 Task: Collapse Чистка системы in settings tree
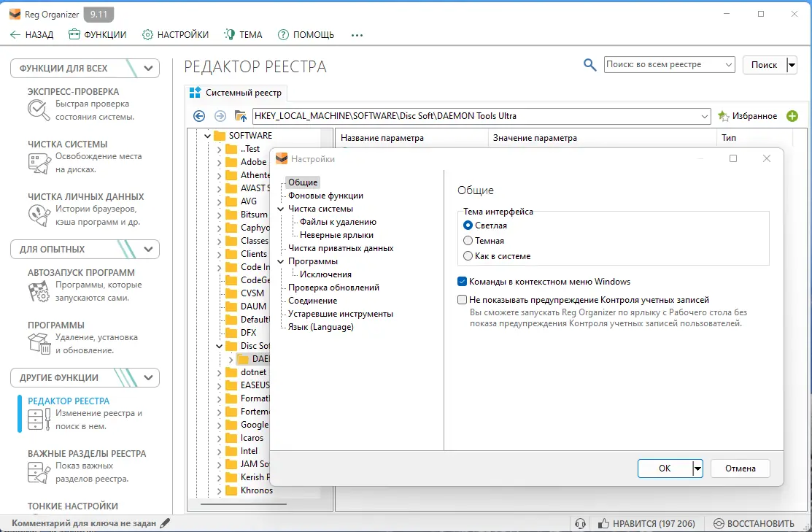pyautogui.click(x=280, y=208)
